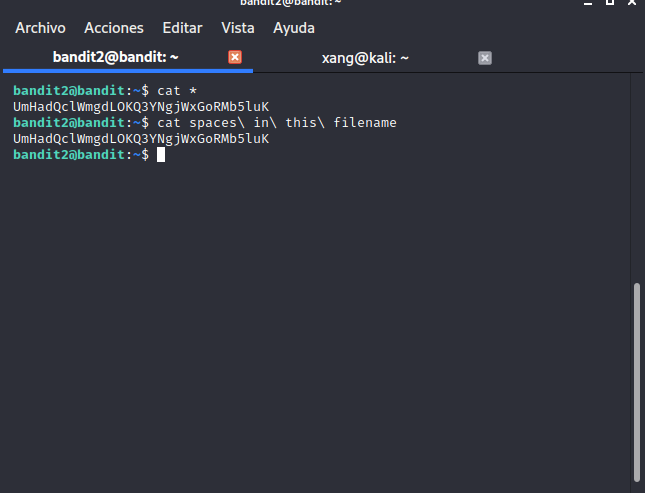
Task: Click the vertical scrollbar thumb
Action: 637,381
